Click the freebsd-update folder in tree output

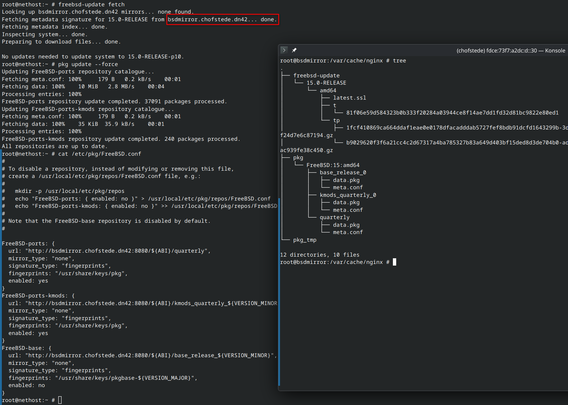coord(317,75)
